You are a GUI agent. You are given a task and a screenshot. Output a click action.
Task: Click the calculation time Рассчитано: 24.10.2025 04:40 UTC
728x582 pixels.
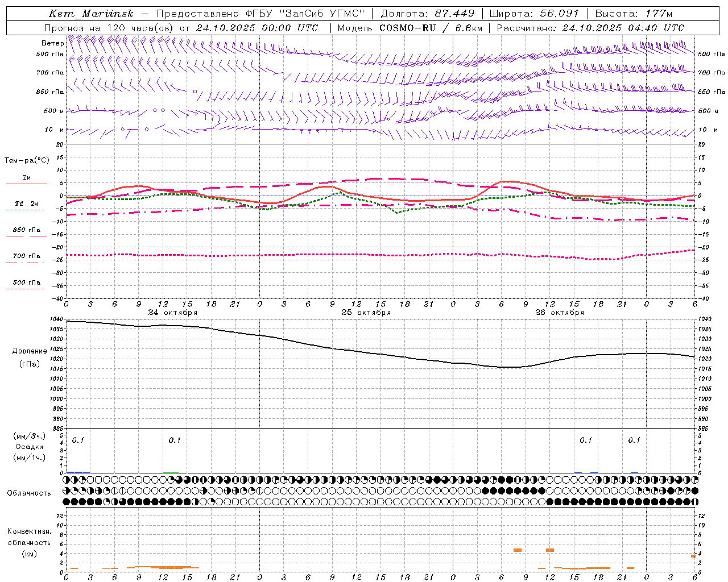tap(590, 28)
